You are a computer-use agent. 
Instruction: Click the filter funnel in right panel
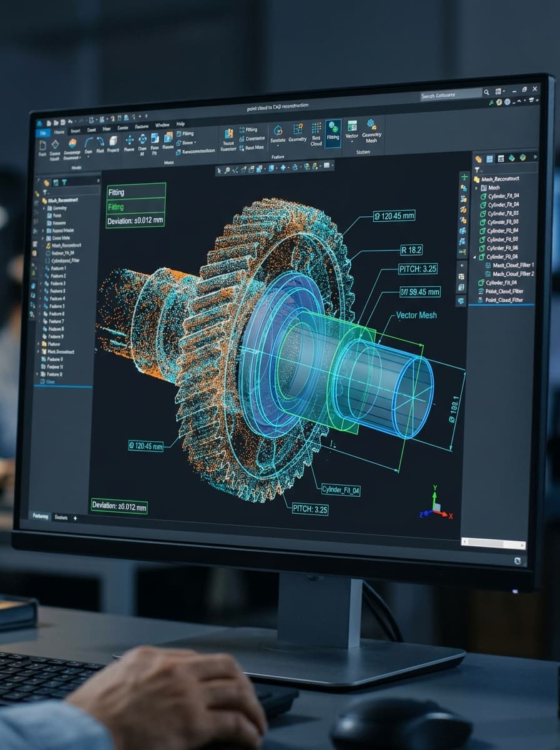477,169
